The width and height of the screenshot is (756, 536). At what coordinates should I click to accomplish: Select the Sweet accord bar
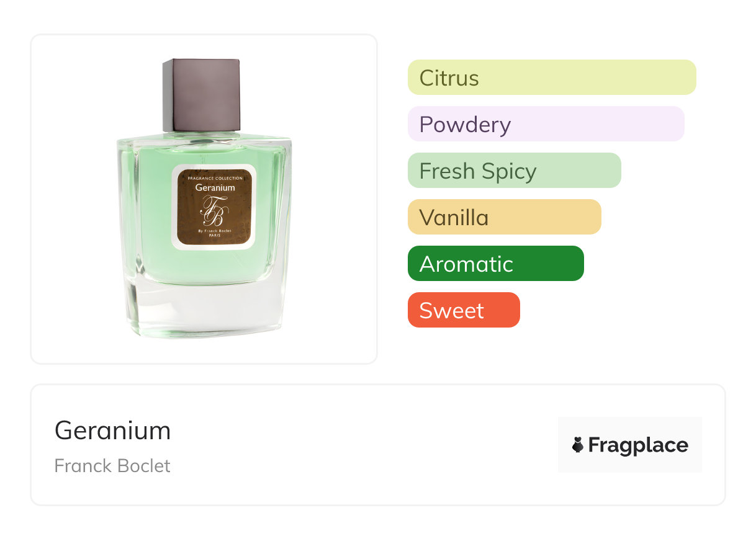[464, 310]
